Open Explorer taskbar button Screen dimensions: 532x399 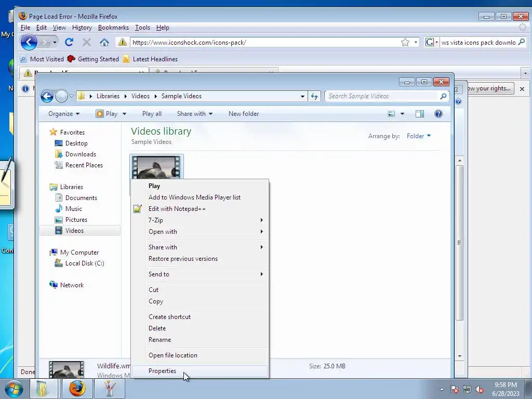[x=44, y=389]
